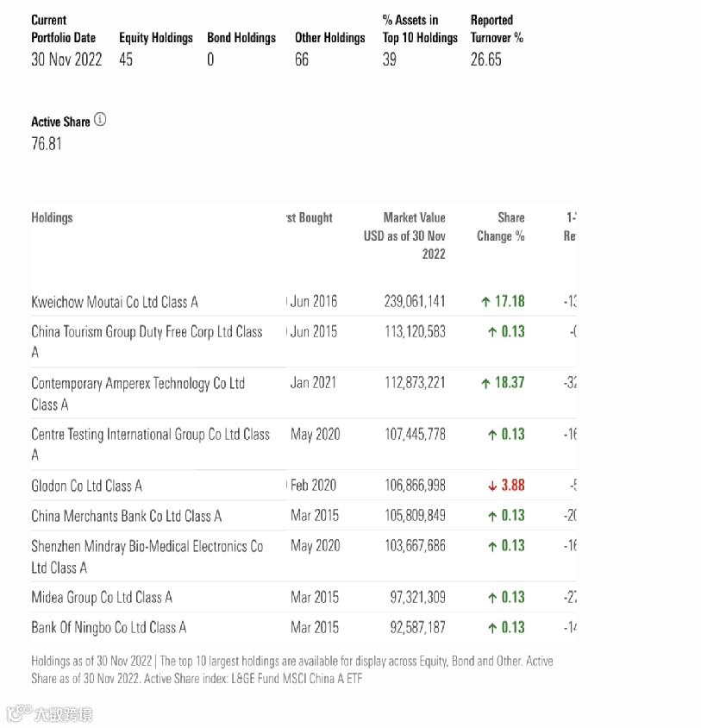The height and width of the screenshot is (728, 701).
Task: Click market value 103,667,686
Action: (415, 545)
